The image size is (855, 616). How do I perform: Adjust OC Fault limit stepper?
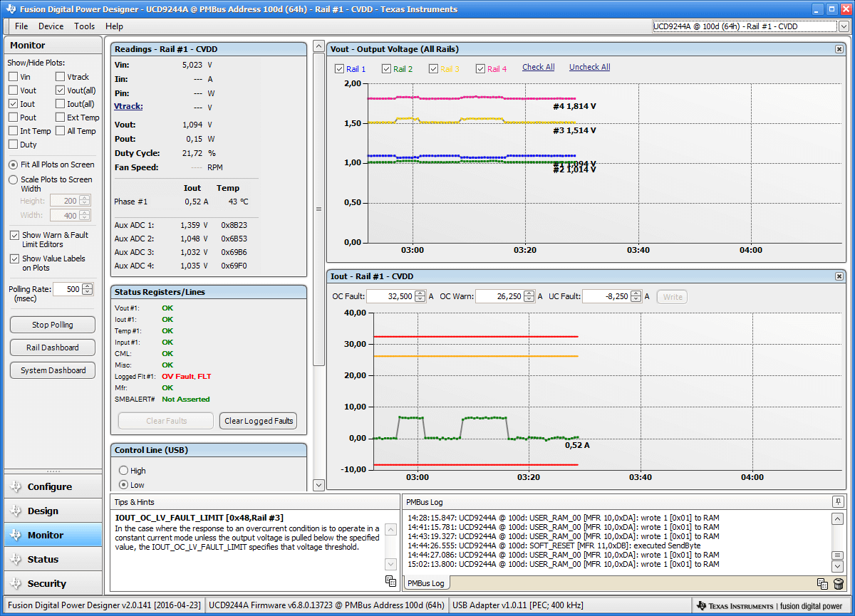(x=420, y=296)
